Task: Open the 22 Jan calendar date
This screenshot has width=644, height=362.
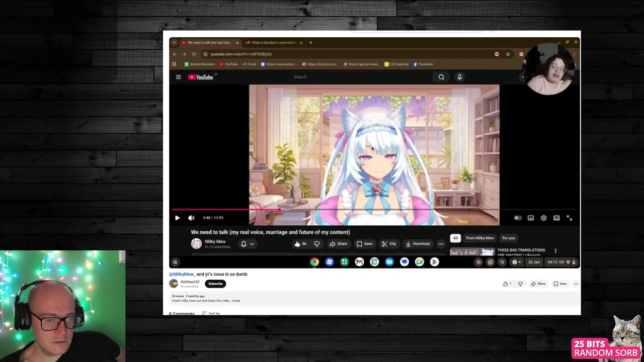Action: pos(535,262)
